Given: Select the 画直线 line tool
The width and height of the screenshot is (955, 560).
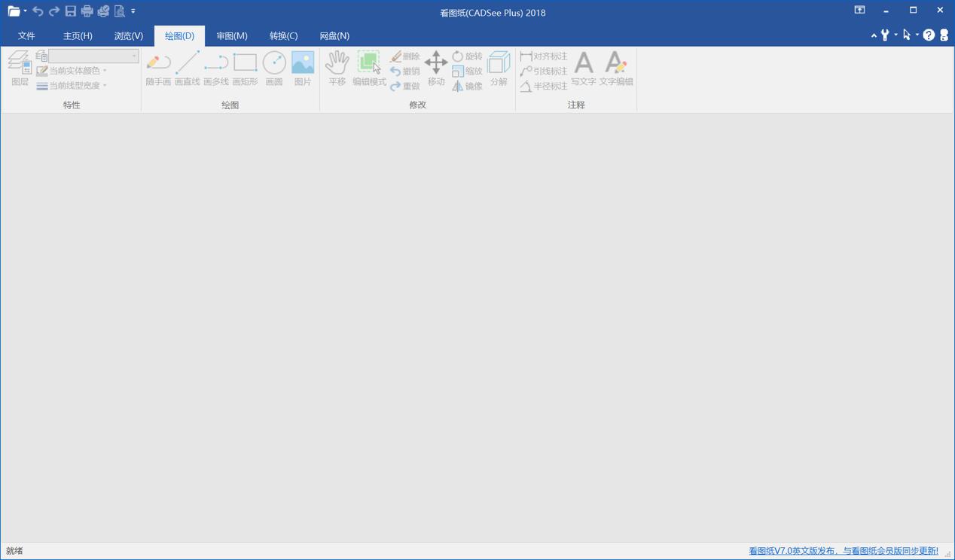Looking at the screenshot, I should pyautogui.click(x=187, y=68).
